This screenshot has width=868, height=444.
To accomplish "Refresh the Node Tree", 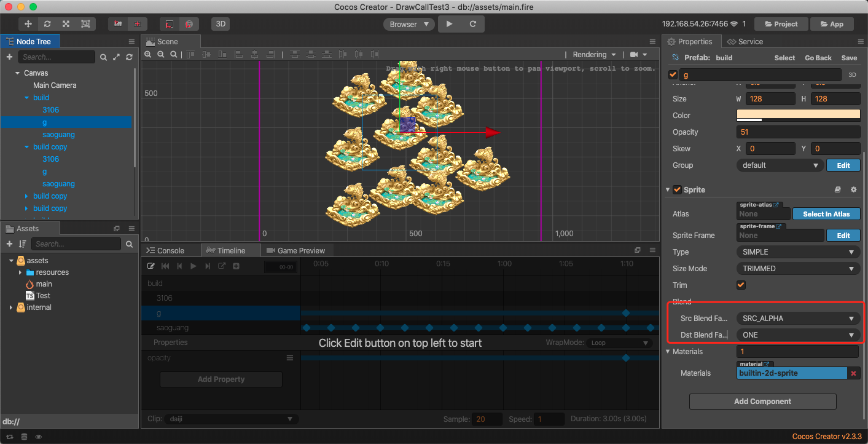I will tap(129, 57).
